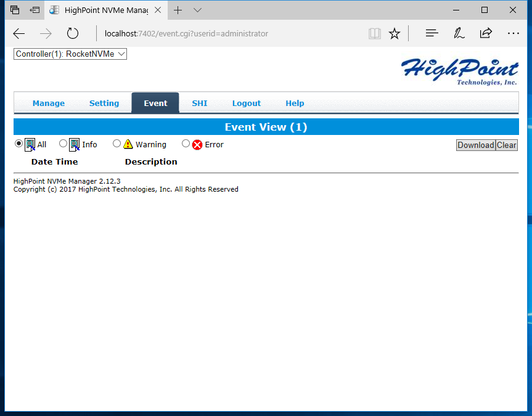Open browser Settings and more menu

click(513, 33)
